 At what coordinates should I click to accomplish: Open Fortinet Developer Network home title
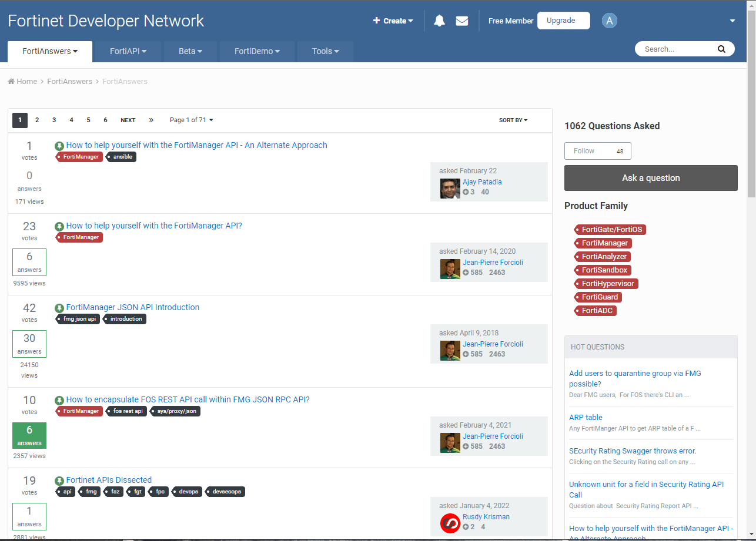pyautogui.click(x=106, y=21)
